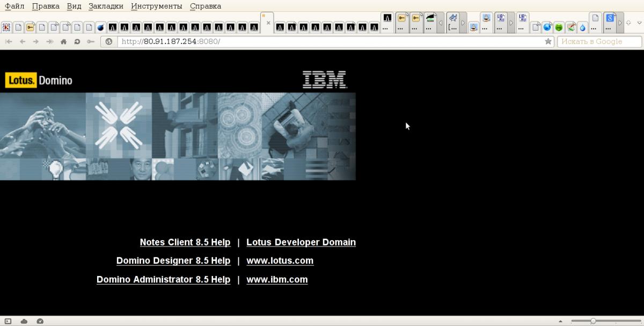Open the Закладки menu
Viewport: 644px width, 326px height.
pyautogui.click(x=106, y=6)
